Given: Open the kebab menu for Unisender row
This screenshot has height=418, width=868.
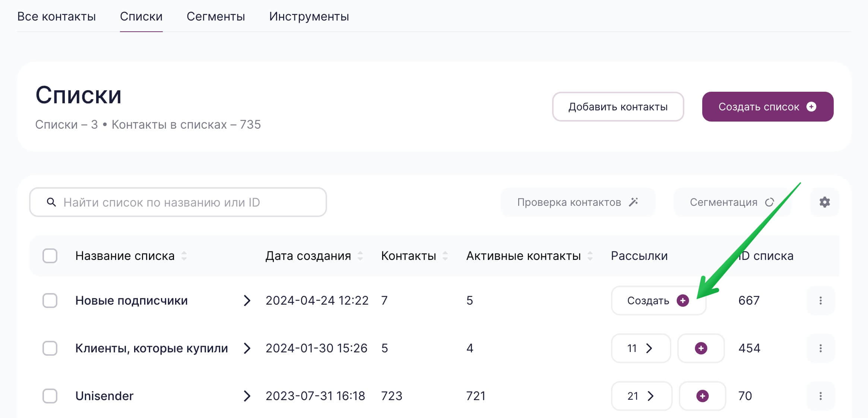Looking at the screenshot, I should [x=821, y=396].
